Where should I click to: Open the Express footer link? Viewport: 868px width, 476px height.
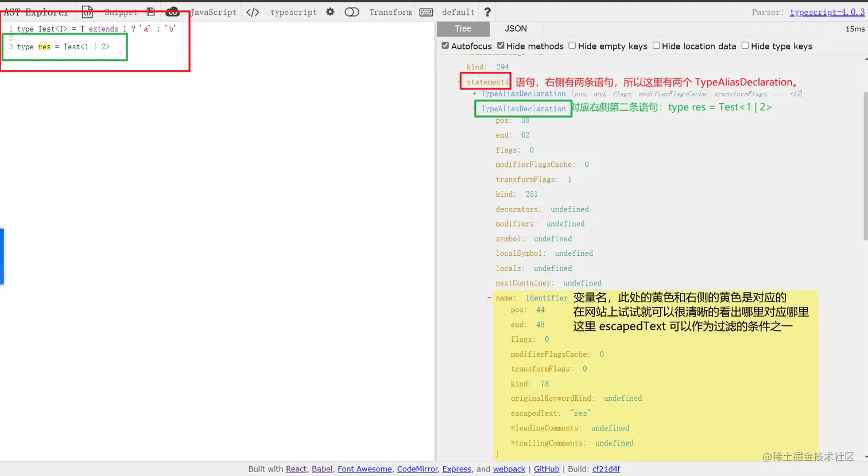point(457,469)
